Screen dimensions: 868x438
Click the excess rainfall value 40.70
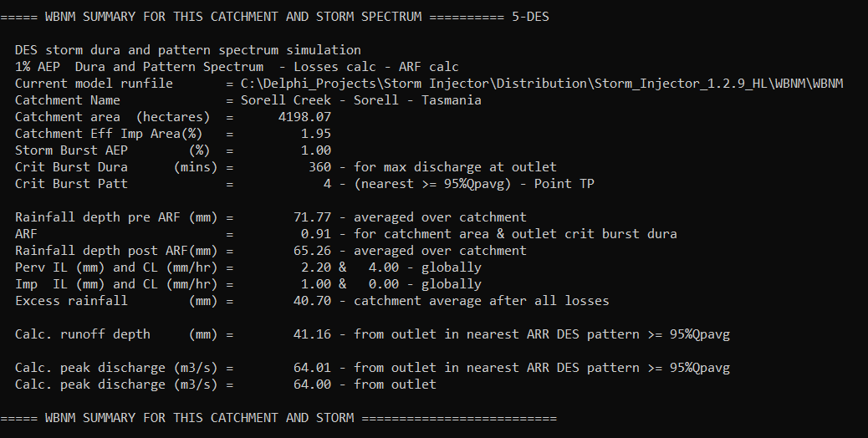click(312, 301)
